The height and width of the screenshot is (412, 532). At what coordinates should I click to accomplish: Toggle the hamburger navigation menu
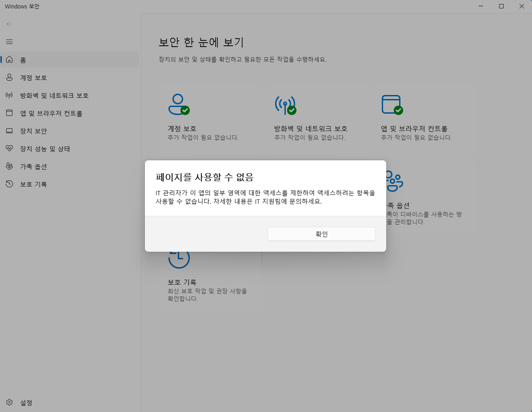(x=9, y=41)
